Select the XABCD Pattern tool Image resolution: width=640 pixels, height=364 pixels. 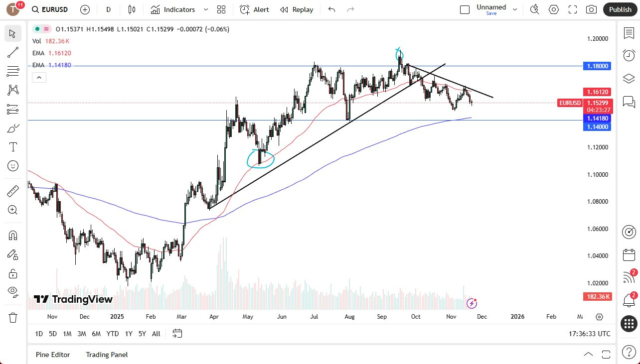(12, 90)
